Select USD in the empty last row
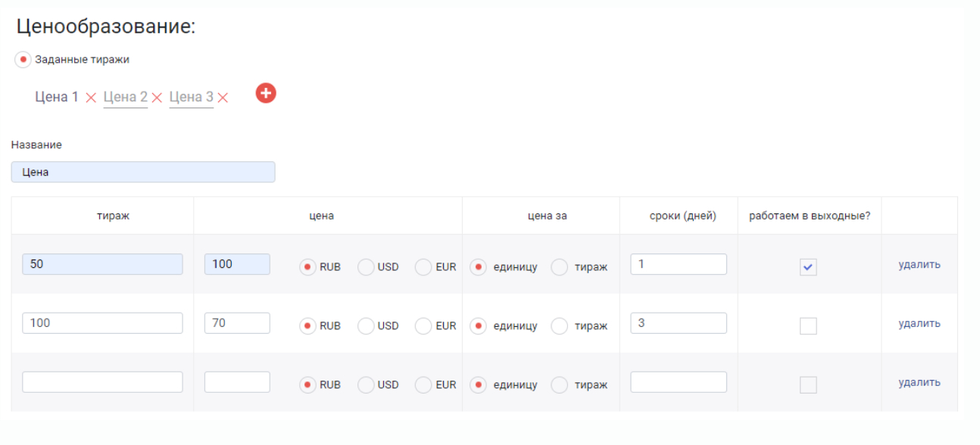Screen dimensions: 980x445 coord(366,385)
